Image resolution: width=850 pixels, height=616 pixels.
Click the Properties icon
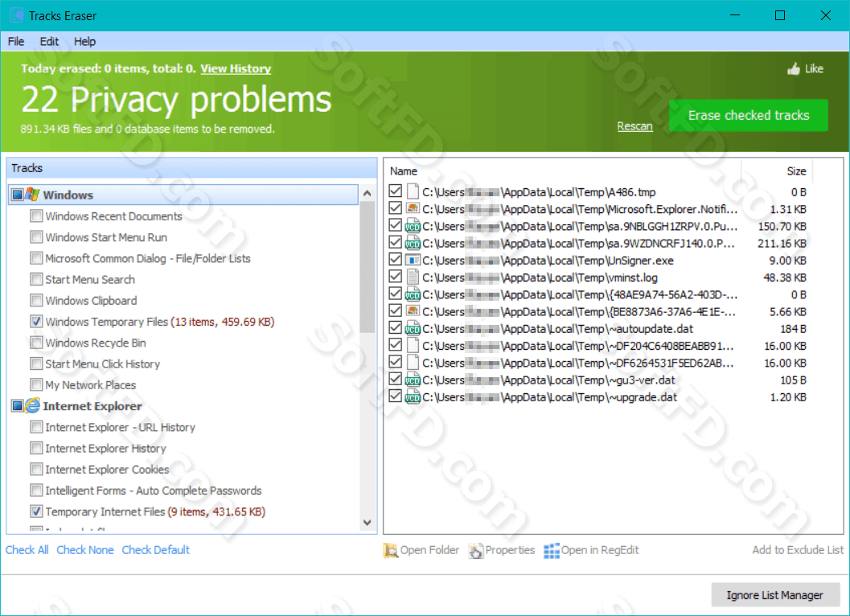[475, 550]
